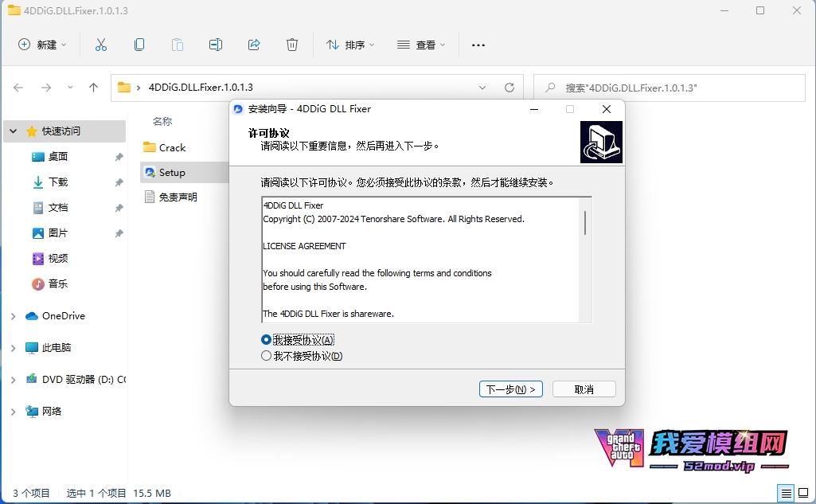Open the three-dots more options menu
Screen dimensions: 816x504
pyautogui.click(x=478, y=45)
